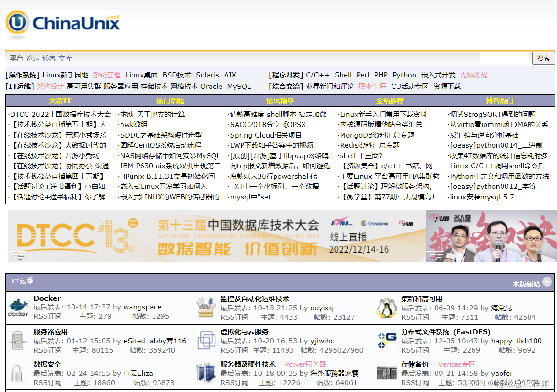557x392 pixels.
Task: Open the 博客 nav item
Action: 49,58
